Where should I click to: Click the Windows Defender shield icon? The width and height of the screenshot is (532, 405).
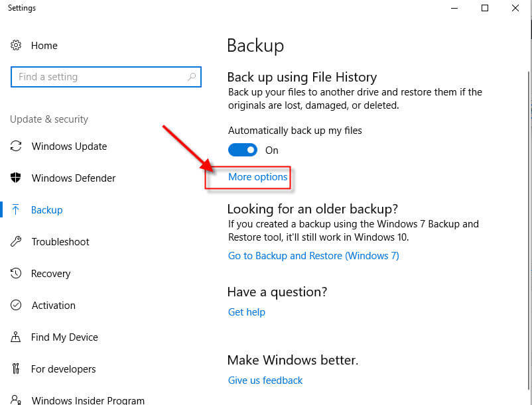[16, 178]
